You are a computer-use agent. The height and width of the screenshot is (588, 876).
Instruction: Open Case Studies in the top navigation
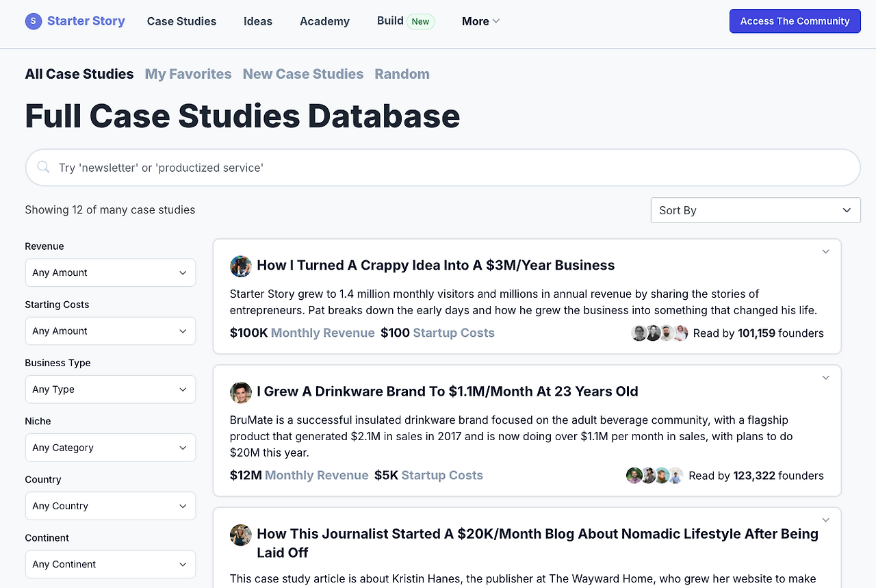pos(181,21)
